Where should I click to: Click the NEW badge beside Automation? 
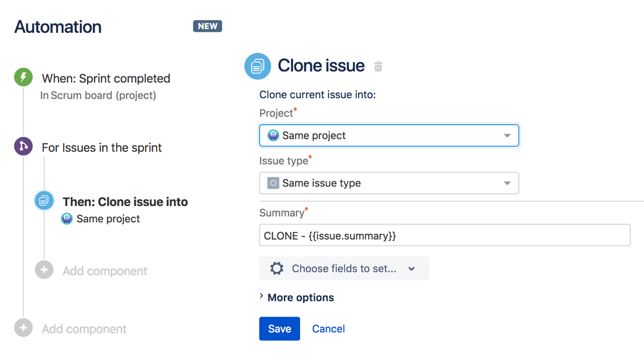207,26
